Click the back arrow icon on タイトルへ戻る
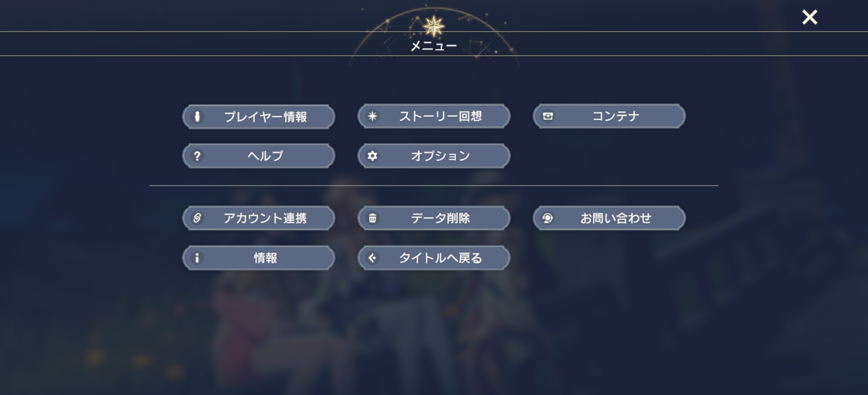Image resolution: width=868 pixels, height=395 pixels. pyautogui.click(x=373, y=257)
